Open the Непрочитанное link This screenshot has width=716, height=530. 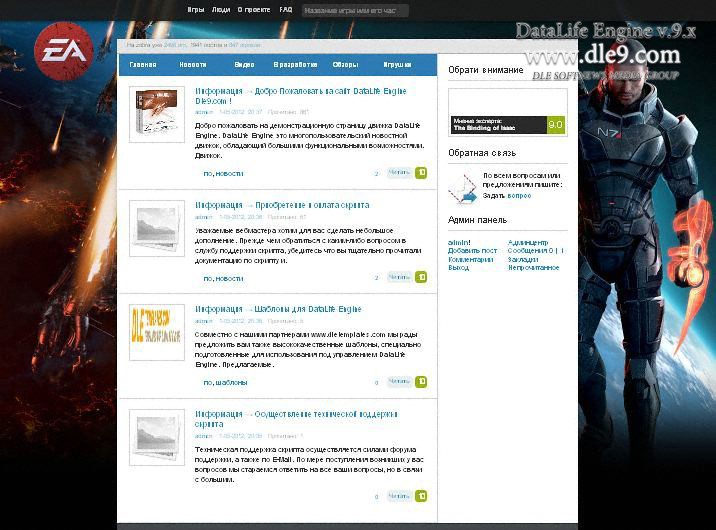click(x=533, y=268)
